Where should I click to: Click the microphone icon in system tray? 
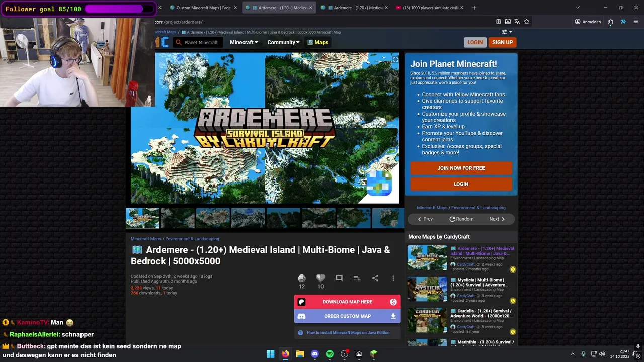(x=583, y=354)
